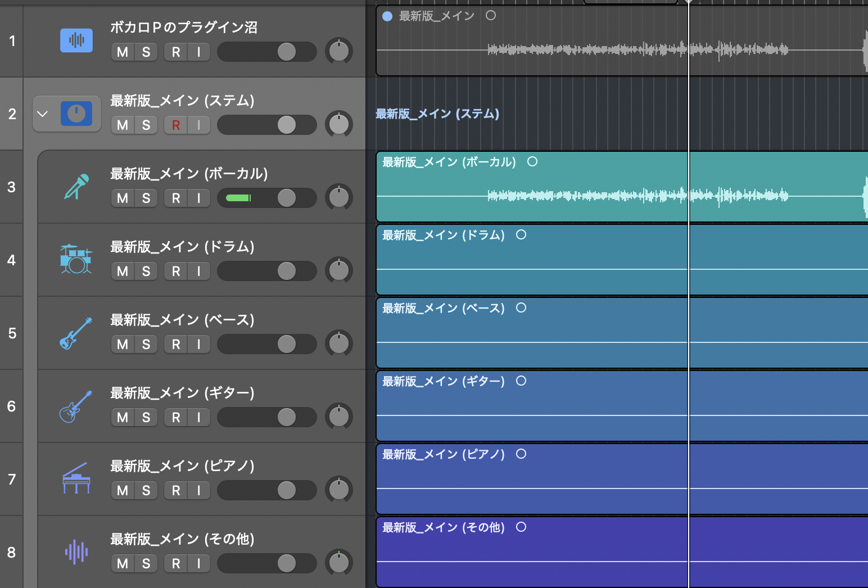Click the audio waveform icon on track 1
The image size is (868, 588).
pyautogui.click(x=76, y=40)
